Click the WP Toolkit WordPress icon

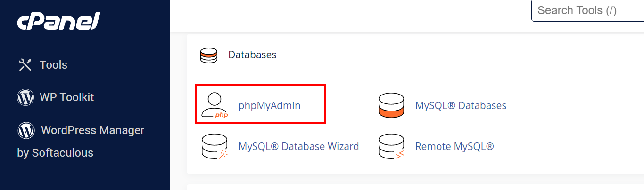pyautogui.click(x=25, y=97)
